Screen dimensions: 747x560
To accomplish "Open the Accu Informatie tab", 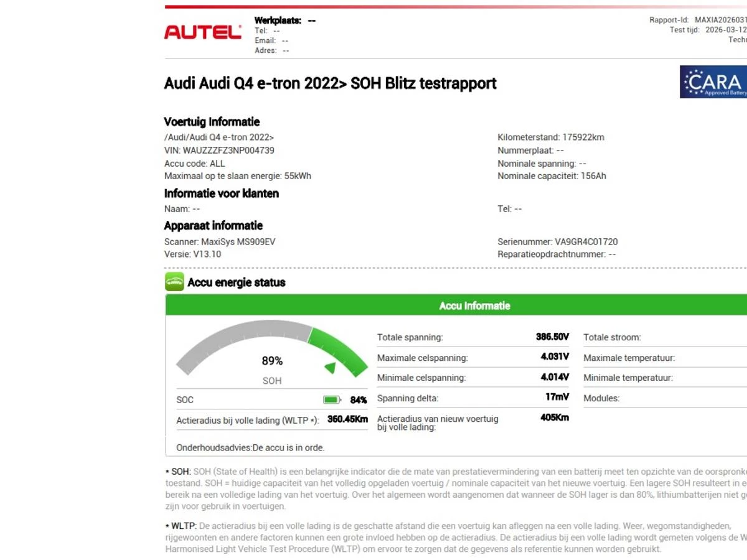I will [474, 306].
